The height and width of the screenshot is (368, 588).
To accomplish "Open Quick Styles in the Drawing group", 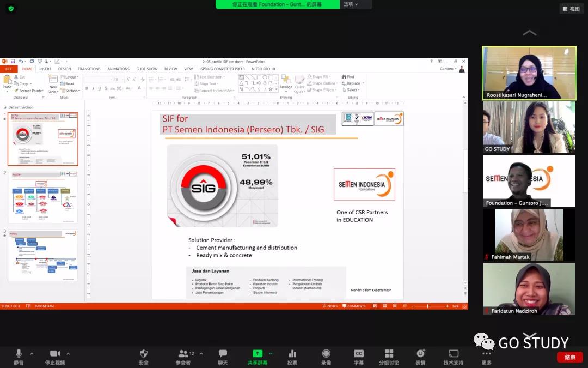I will point(299,84).
